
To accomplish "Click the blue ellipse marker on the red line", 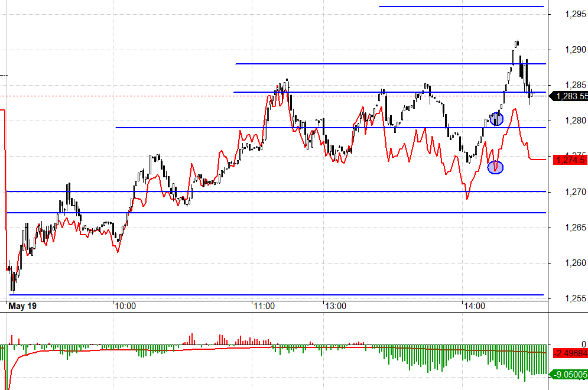I will (x=495, y=167).
